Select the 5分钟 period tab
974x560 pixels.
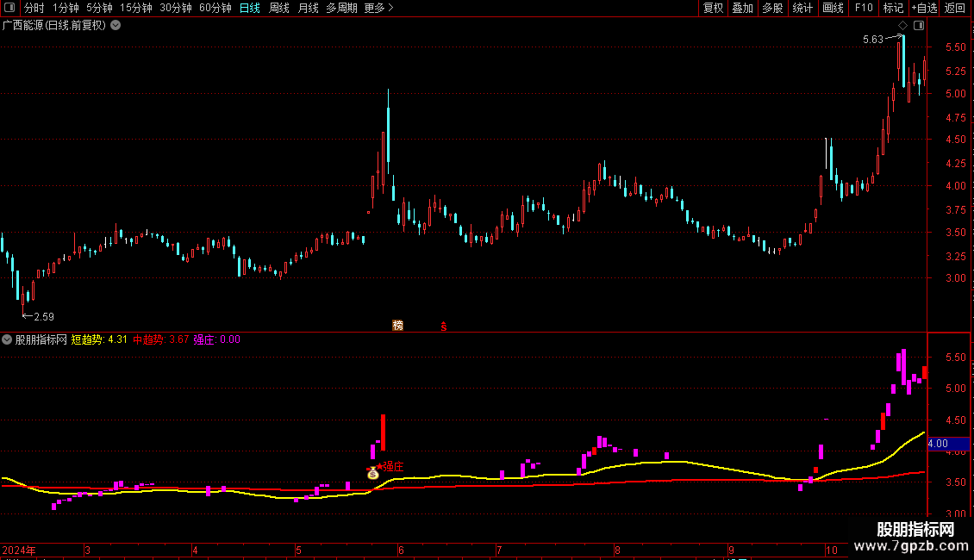(99, 8)
